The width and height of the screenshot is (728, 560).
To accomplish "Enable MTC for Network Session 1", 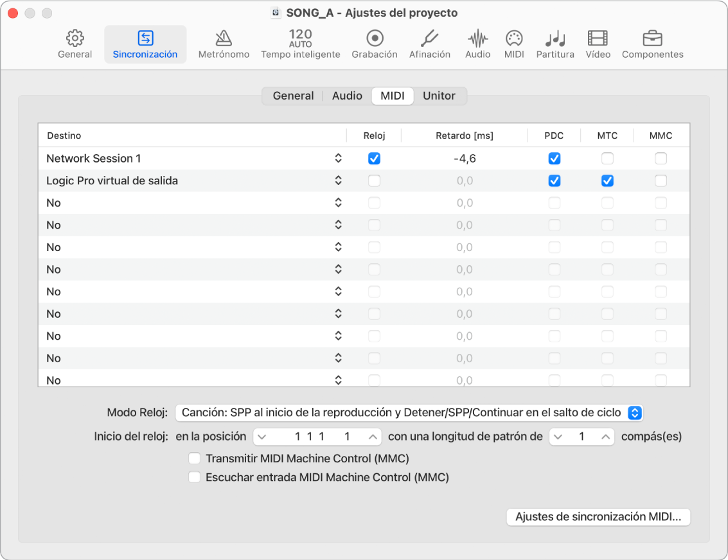I will pyautogui.click(x=607, y=159).
